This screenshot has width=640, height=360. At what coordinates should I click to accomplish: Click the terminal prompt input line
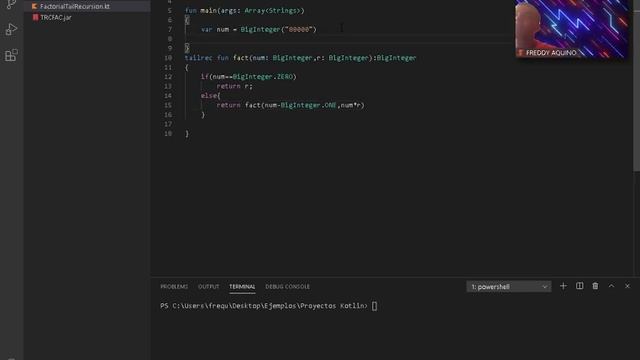[269, 306]
